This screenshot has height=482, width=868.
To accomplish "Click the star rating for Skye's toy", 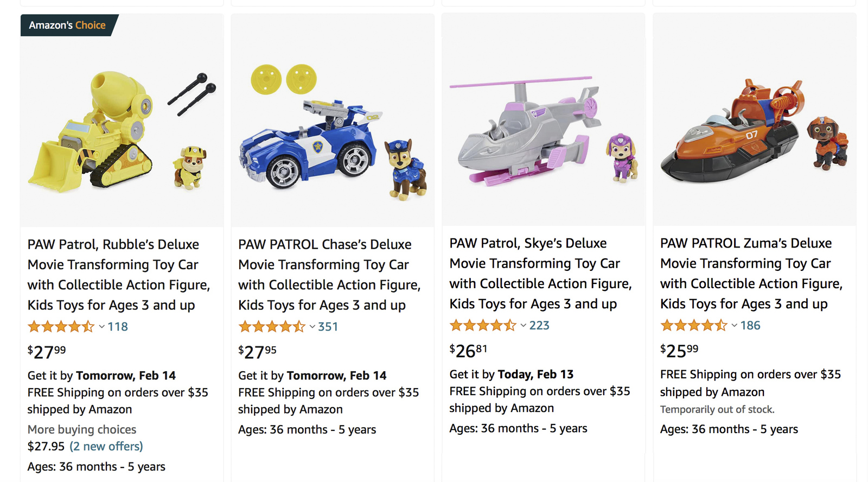I will (483, 326).
